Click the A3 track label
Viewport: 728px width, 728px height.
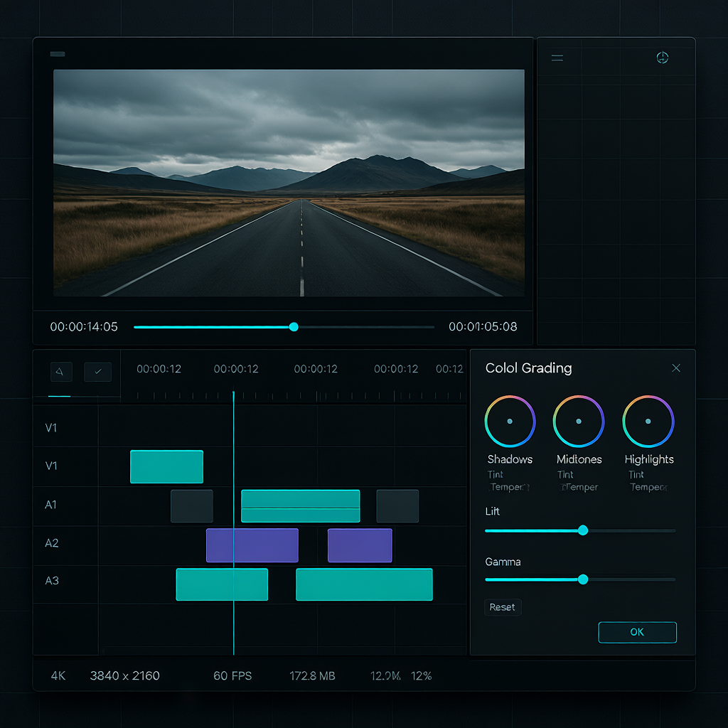[51, 581]
